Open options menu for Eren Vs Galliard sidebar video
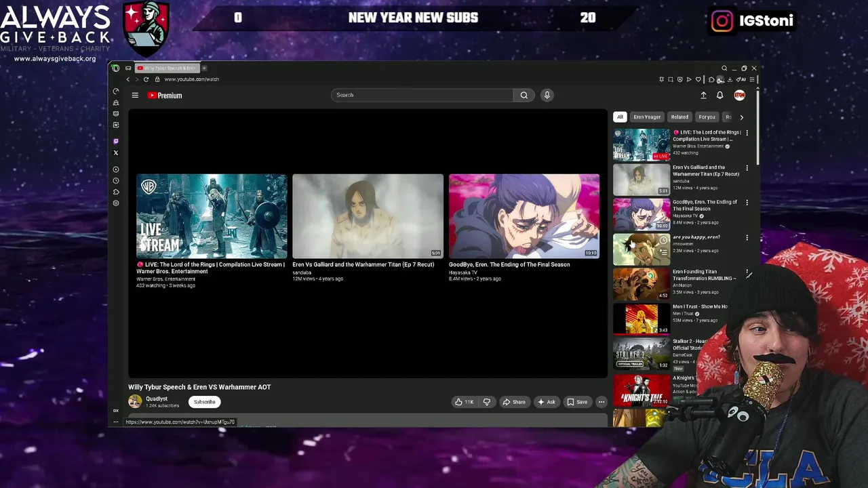This screenshot has height=488, width=868. (747, 168)
